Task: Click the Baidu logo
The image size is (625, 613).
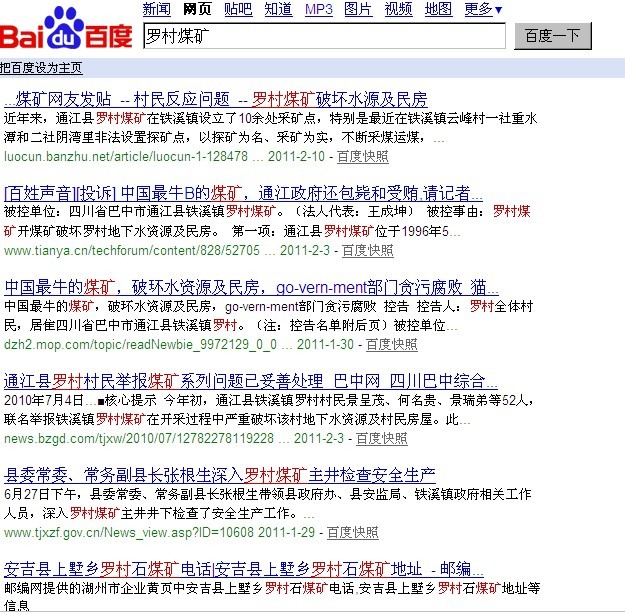Action: coord(66,30)
